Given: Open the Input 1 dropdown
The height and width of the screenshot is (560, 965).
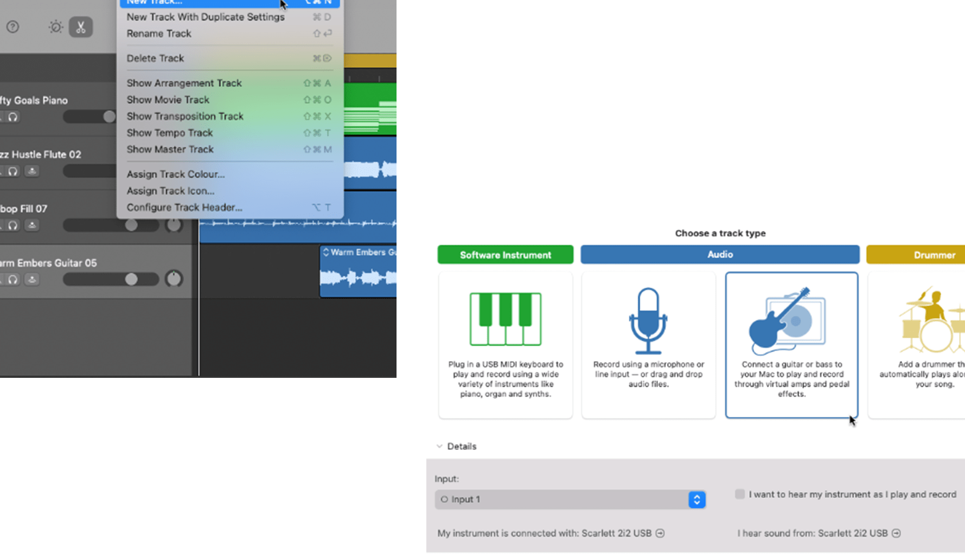Looking at the screenshot, I should (x=696, y=499).
